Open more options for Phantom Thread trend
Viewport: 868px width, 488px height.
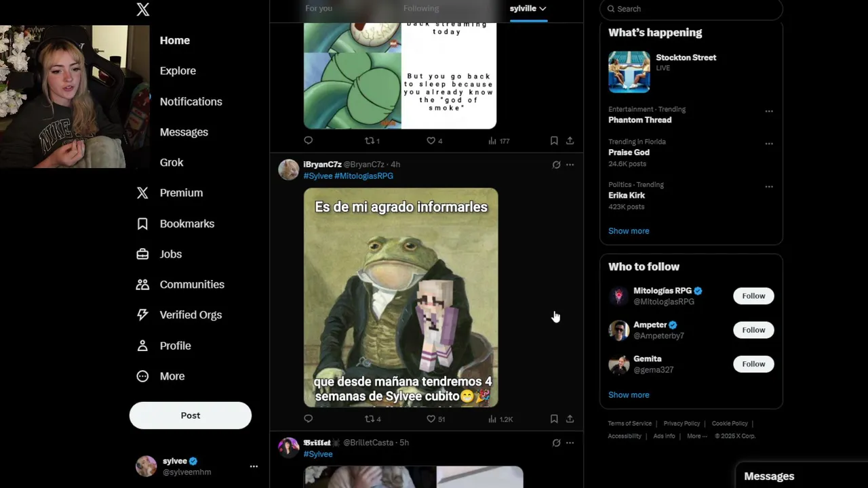point(769,111)
